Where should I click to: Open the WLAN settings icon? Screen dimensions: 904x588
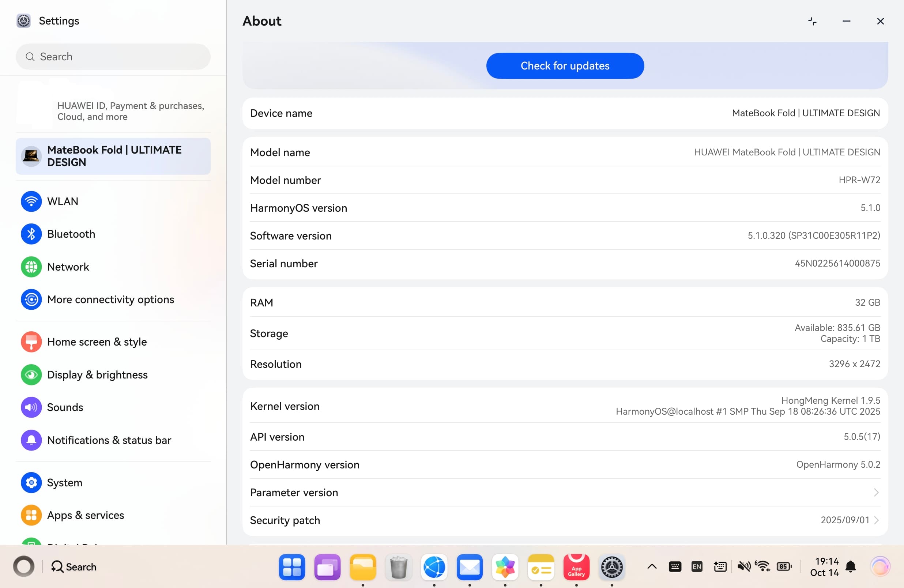coord(31,201)
